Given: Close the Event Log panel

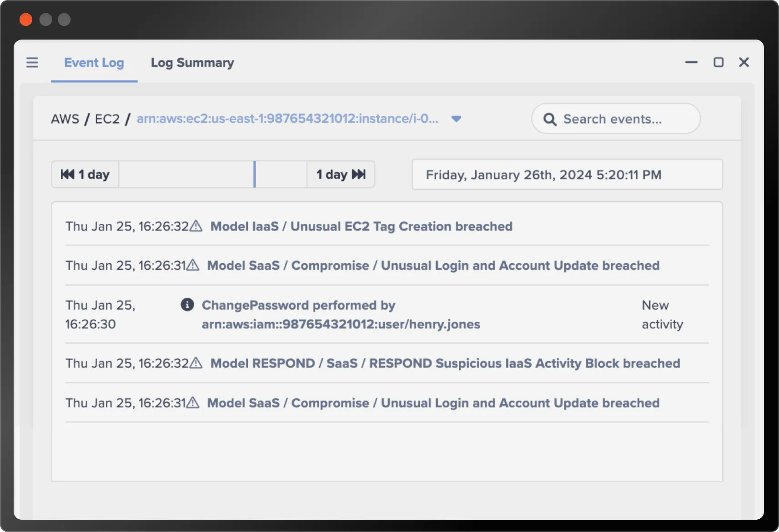Looking at the screenshot, I should click(744, 62).
